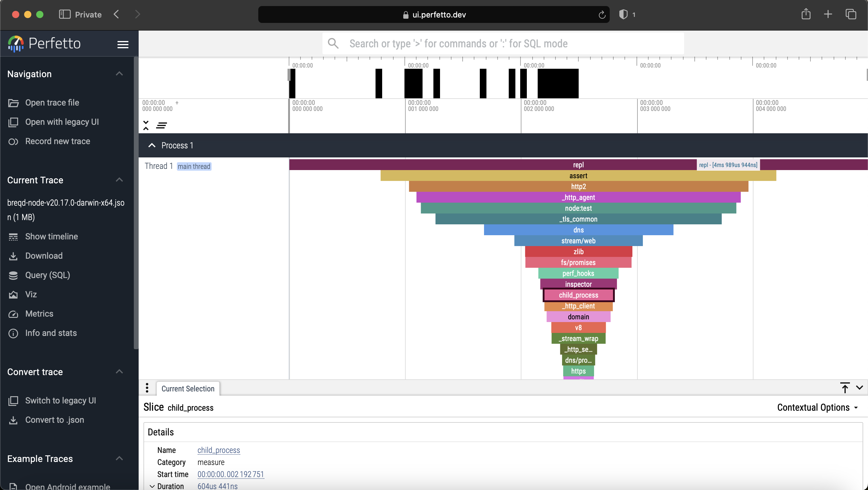Open the Query (SQL) page

(48, 275)
